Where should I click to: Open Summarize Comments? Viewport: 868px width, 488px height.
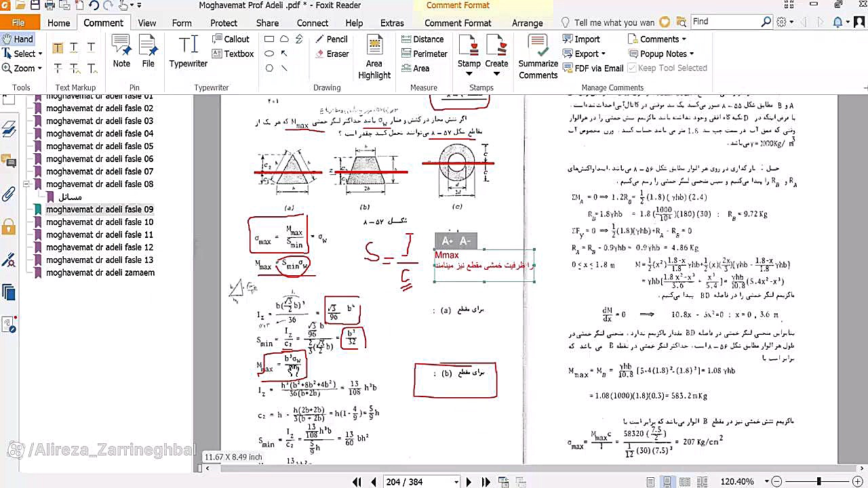[x=538, y=57]
